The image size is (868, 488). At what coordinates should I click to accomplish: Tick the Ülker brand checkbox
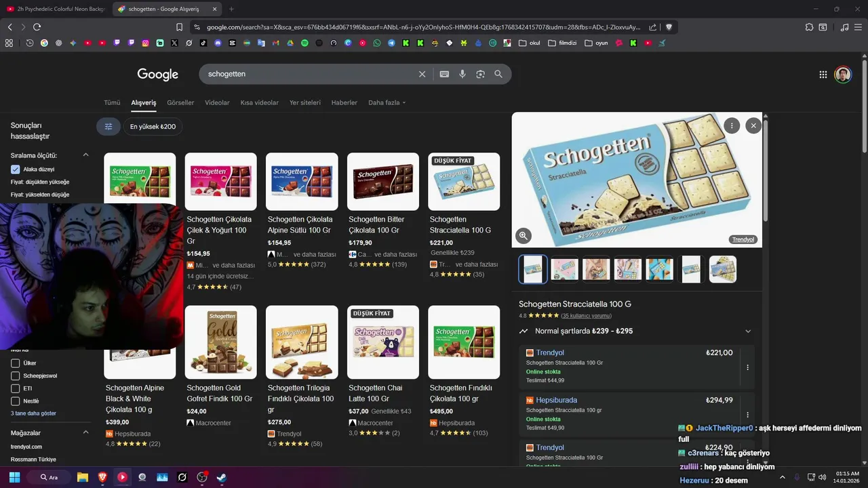(x=16, y=363)
